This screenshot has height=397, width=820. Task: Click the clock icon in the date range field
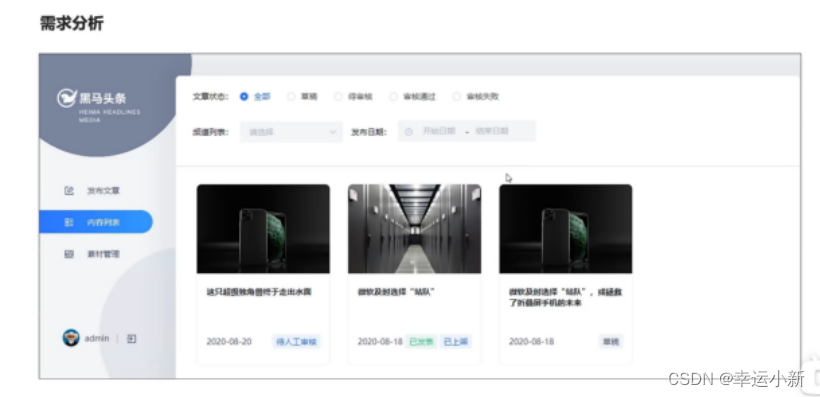409,131
